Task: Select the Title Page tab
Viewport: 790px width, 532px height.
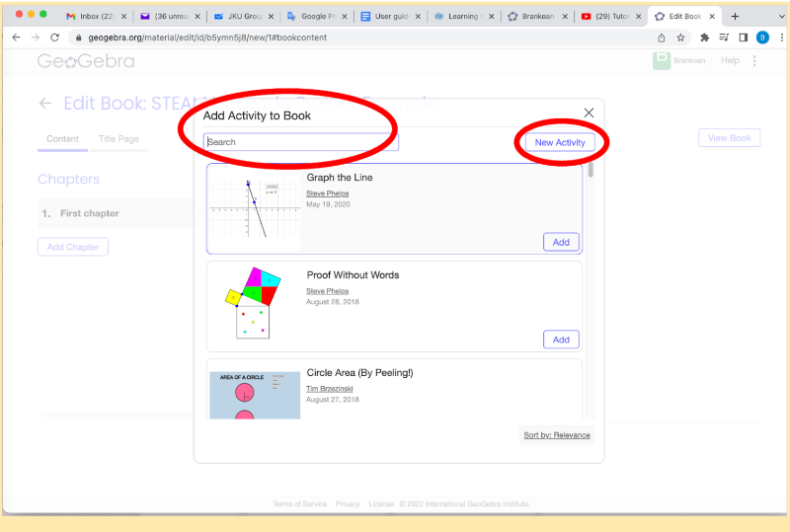Action: coord(118,139)
